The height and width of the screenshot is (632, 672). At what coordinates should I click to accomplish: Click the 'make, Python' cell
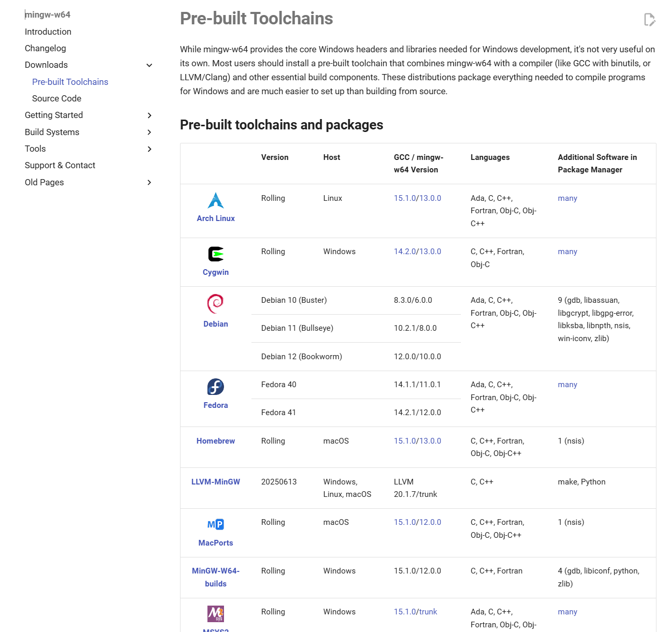click(x=581, y=482)
